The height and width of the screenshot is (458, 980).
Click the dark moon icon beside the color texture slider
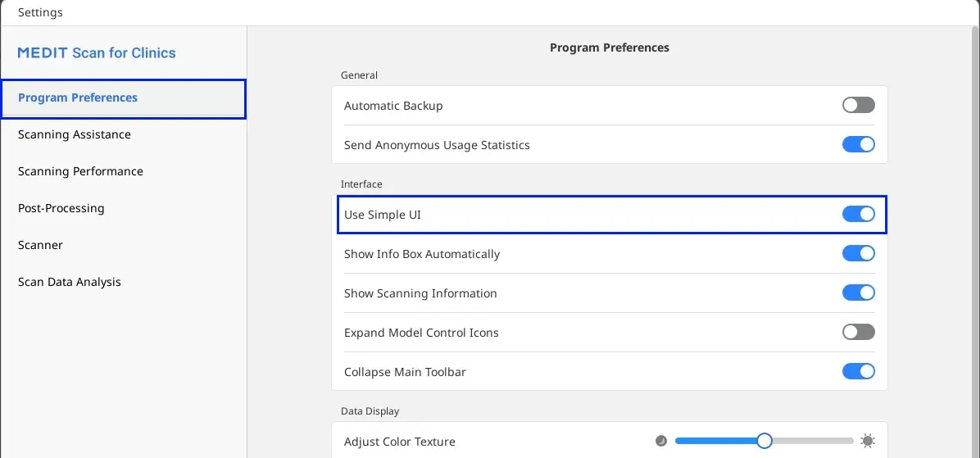pos(661,441)
